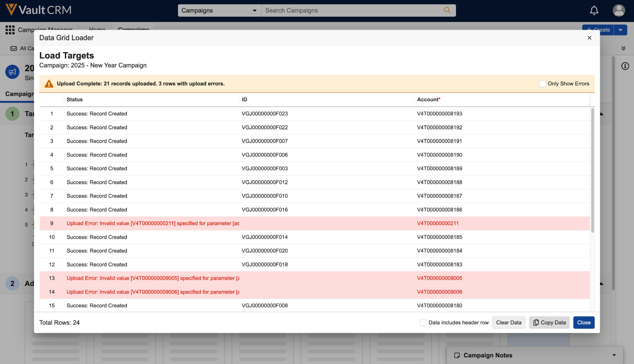Open the user profile avatar menu
This screenshot has width=634, height=364.
(618, 10)
